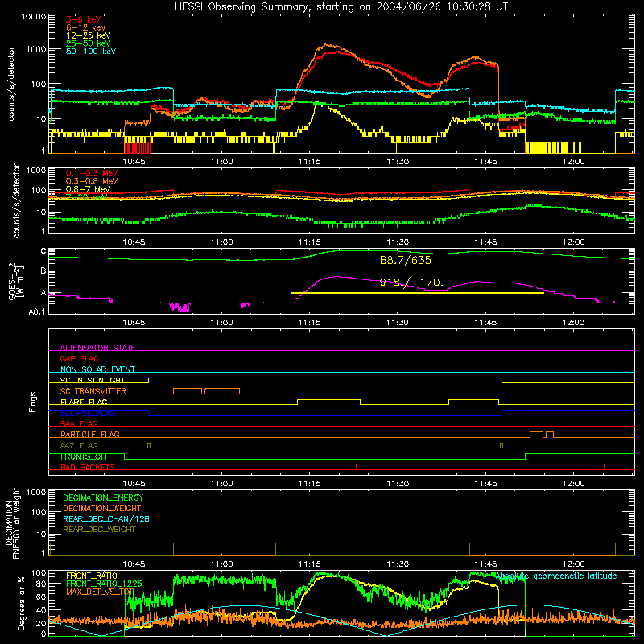Select the ECLIPSE_FLAG label
Viewport: 644px width, 644px height.
click(88, 413)
